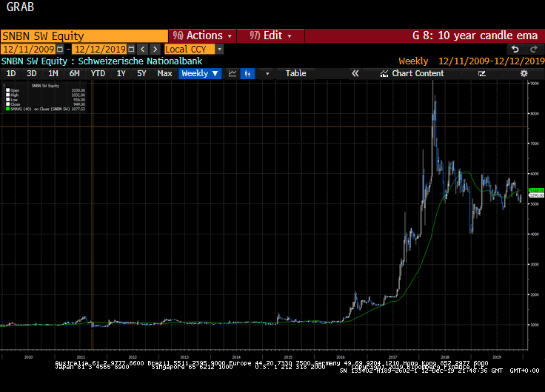
Task: Click green SMAVG (40) legend color swatch
Action: [7, 109]
